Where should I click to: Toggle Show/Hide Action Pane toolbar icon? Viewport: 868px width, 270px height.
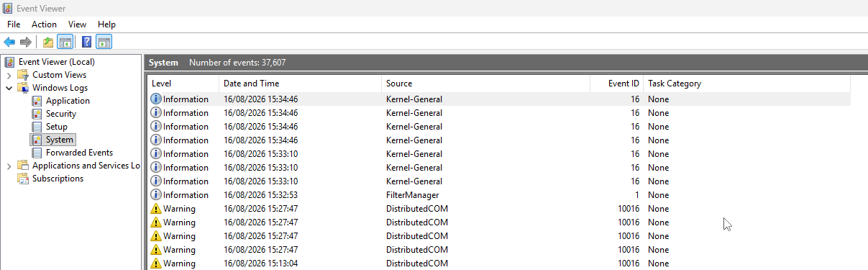tap(104, 42)
